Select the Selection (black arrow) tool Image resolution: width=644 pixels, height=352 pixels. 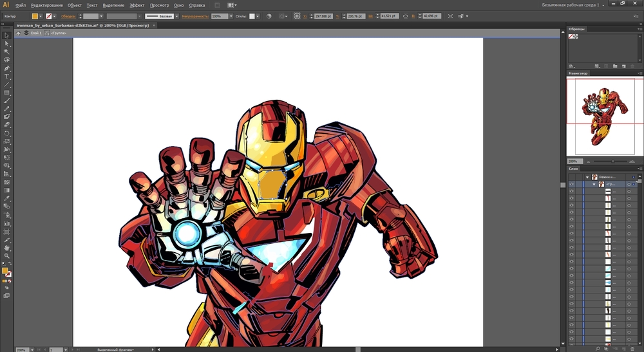tap(7, 35)
